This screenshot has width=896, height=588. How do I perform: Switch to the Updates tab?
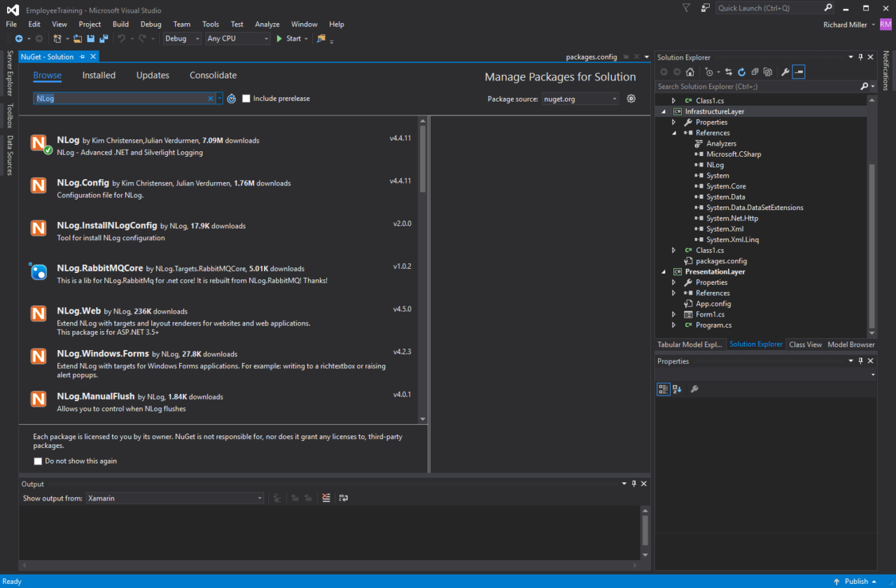pyautogui.click(x=153, y=76)
